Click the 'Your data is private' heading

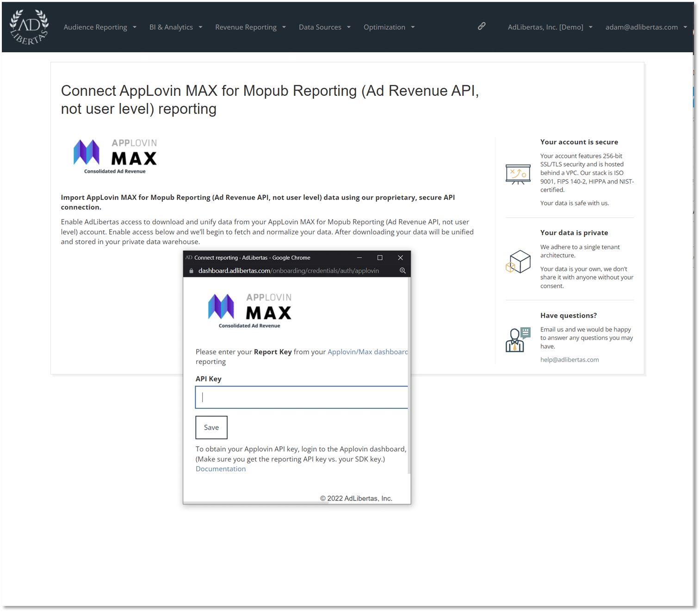574,233
